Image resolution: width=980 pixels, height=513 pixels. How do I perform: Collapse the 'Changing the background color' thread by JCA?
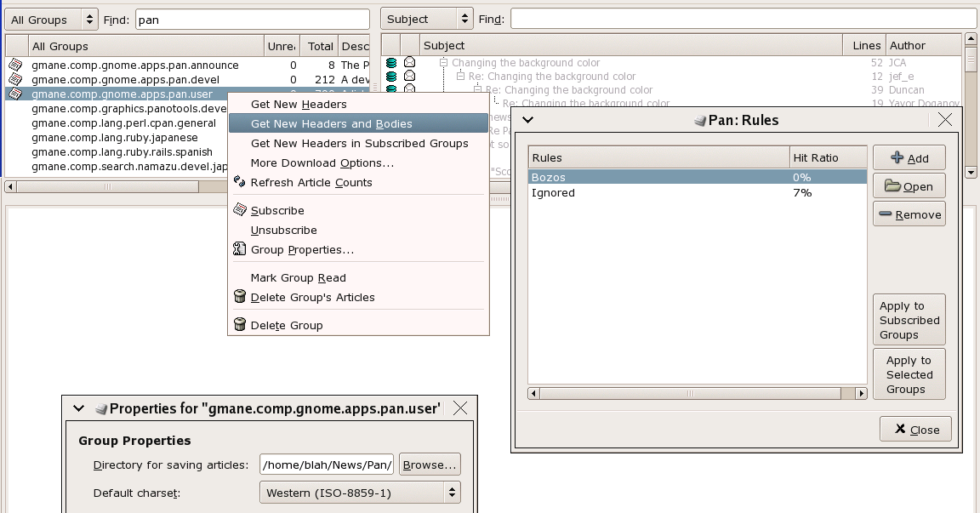coord(443,62)
